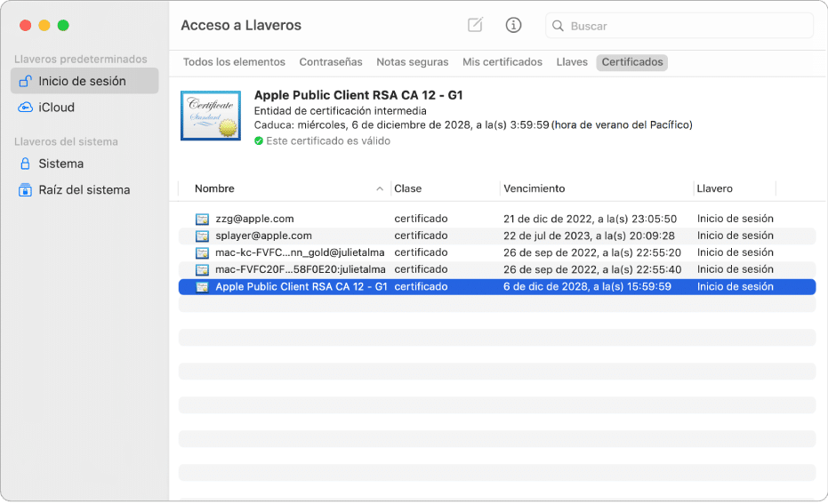Select the Certificados tab
This screenshot has height=504, width=828.
(x=632, y=62)
